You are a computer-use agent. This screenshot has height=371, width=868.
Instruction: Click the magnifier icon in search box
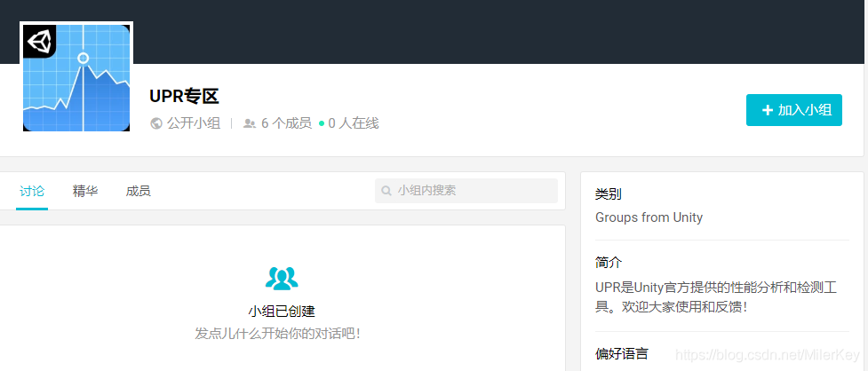tap(386, 192)
